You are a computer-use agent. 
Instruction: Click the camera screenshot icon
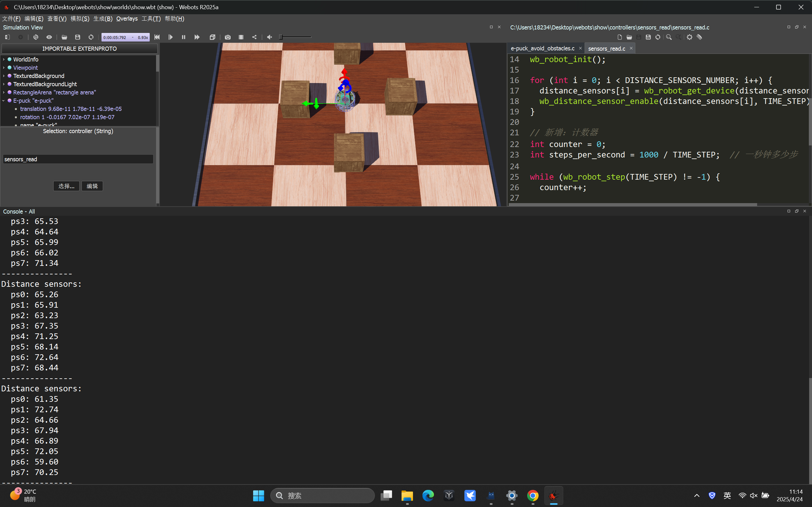[x=227, y=37]
